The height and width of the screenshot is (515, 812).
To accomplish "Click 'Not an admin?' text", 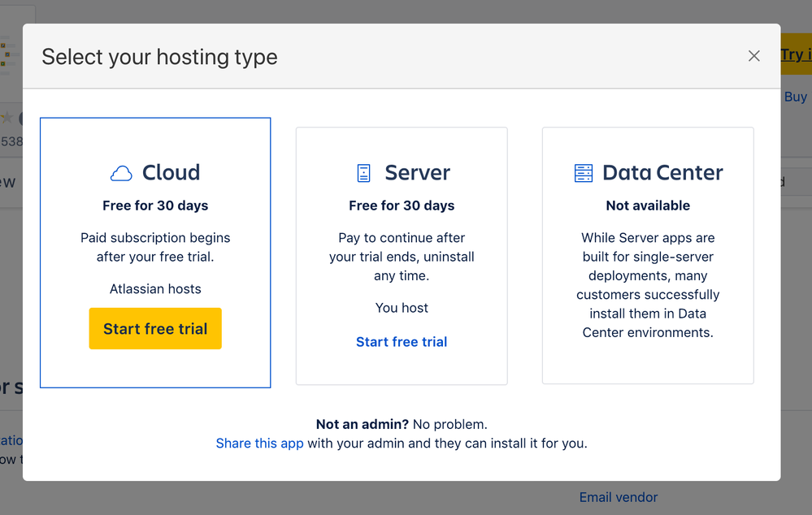I will (363, 424).
